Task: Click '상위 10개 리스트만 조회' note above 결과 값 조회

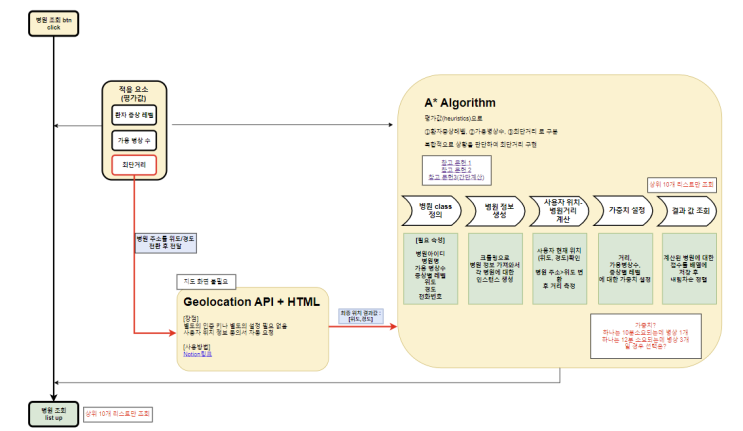Action: pyautogui.click(x=682, y=185)
